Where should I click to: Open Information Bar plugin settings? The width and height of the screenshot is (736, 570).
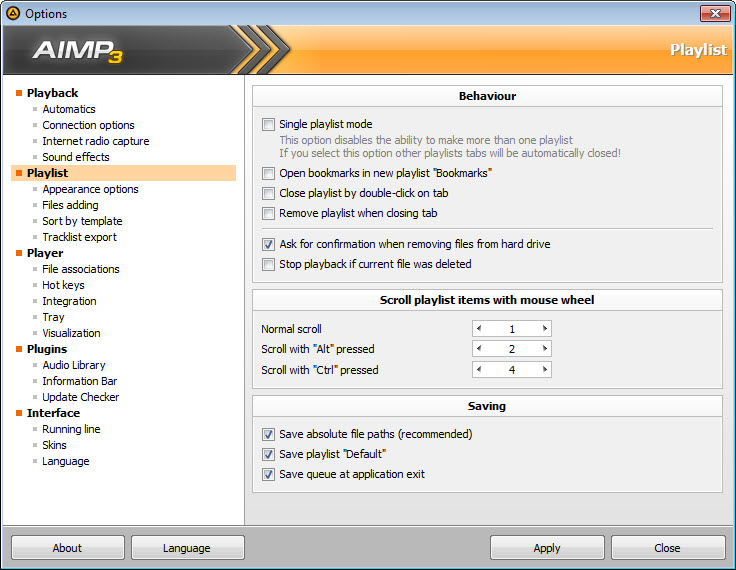click(x=80, y=381)
